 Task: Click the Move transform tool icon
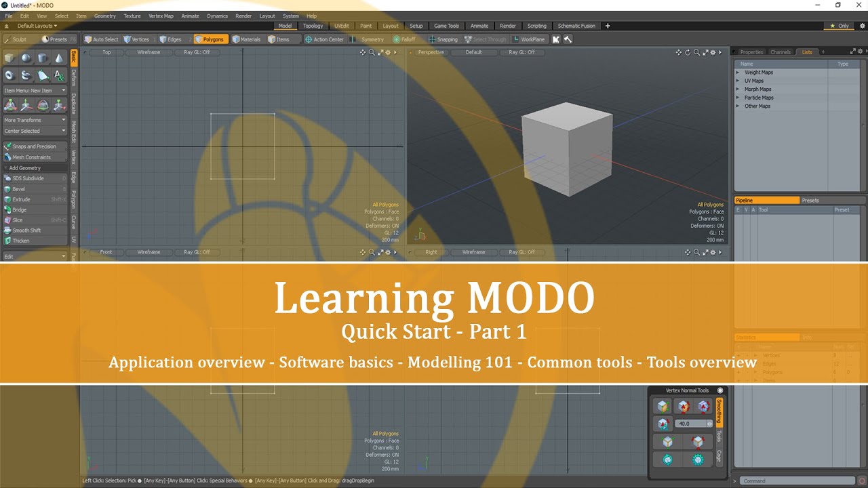(26, 105)
